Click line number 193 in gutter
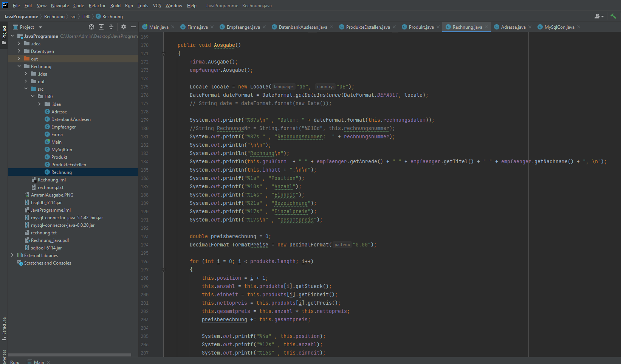Screen dimensions: 621x364 145,236
